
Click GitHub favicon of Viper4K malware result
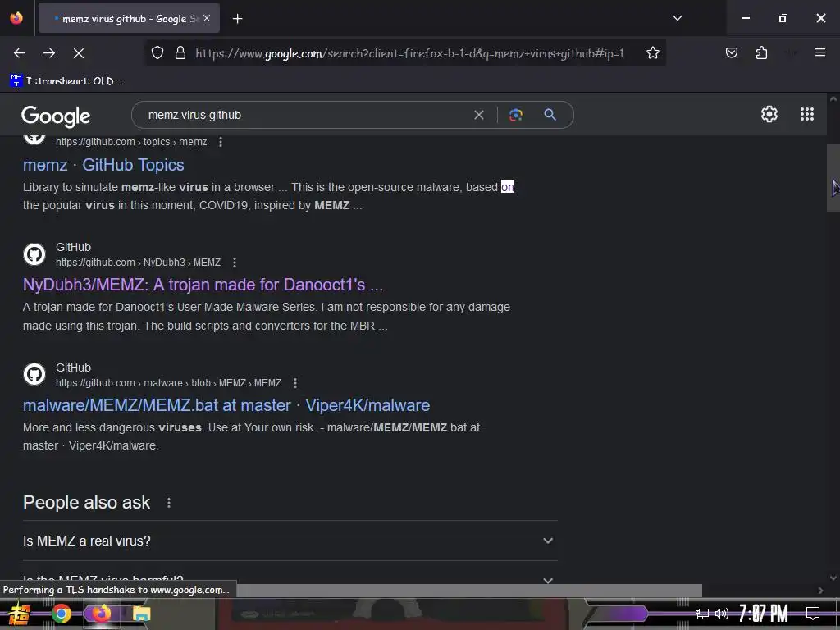34,374
